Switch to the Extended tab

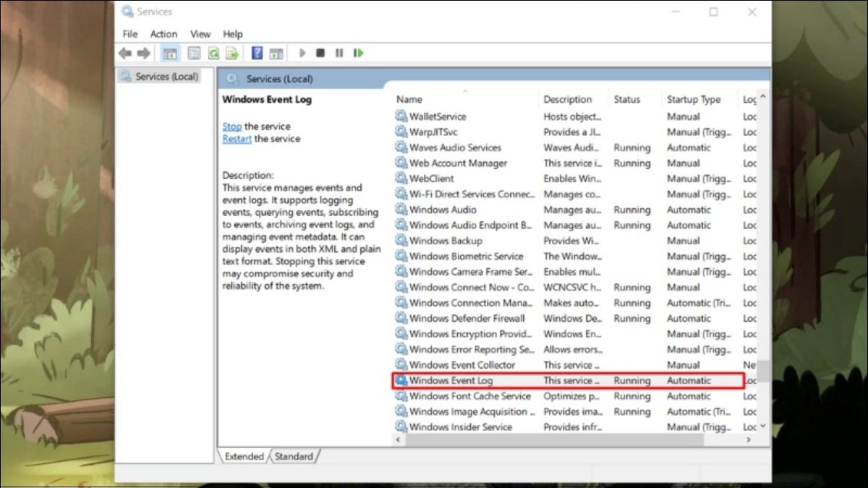[244, 456]
